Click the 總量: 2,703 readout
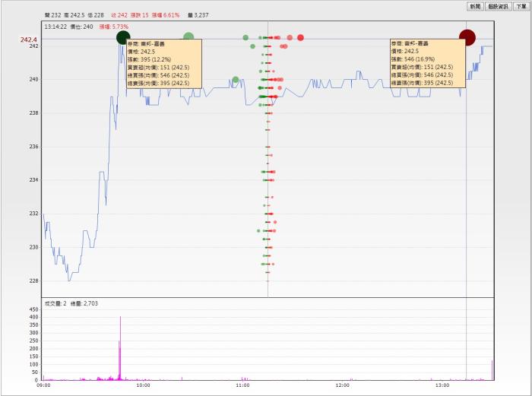532x396 pixels. (x=84, y=303)
